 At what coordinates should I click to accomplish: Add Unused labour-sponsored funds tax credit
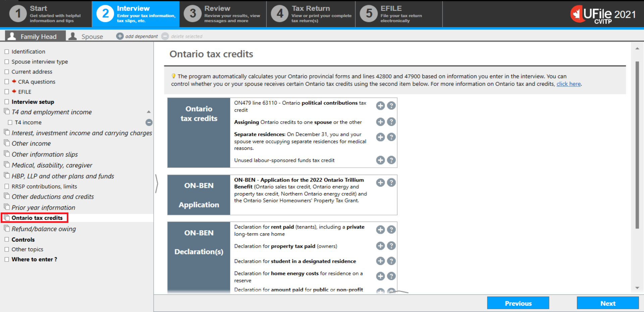point(380,160)
